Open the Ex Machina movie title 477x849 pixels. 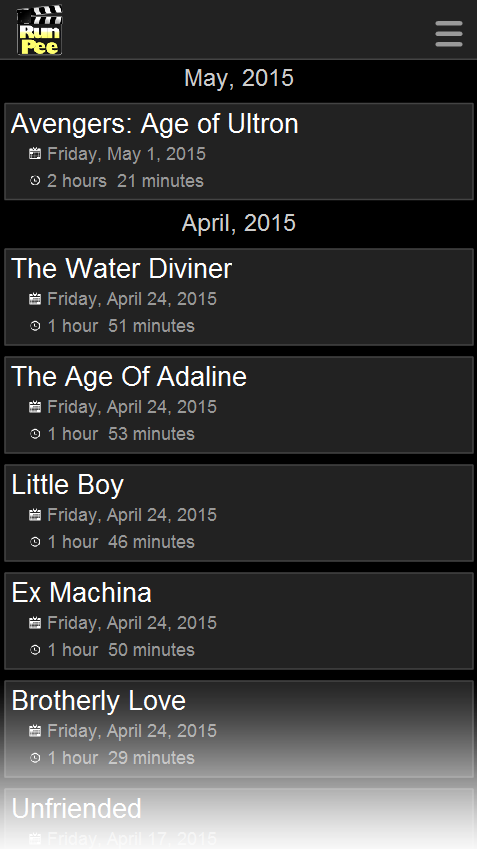(81, 592)
